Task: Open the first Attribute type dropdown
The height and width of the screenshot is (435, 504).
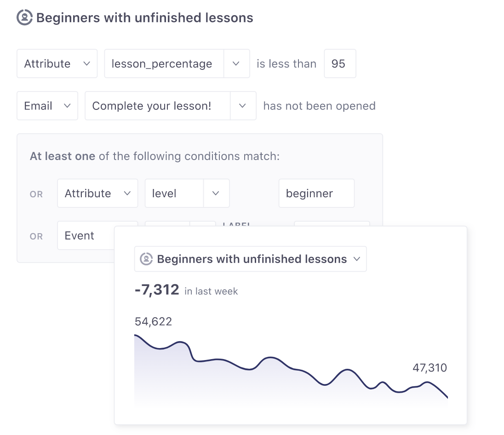Action: (x=57, y=63)
